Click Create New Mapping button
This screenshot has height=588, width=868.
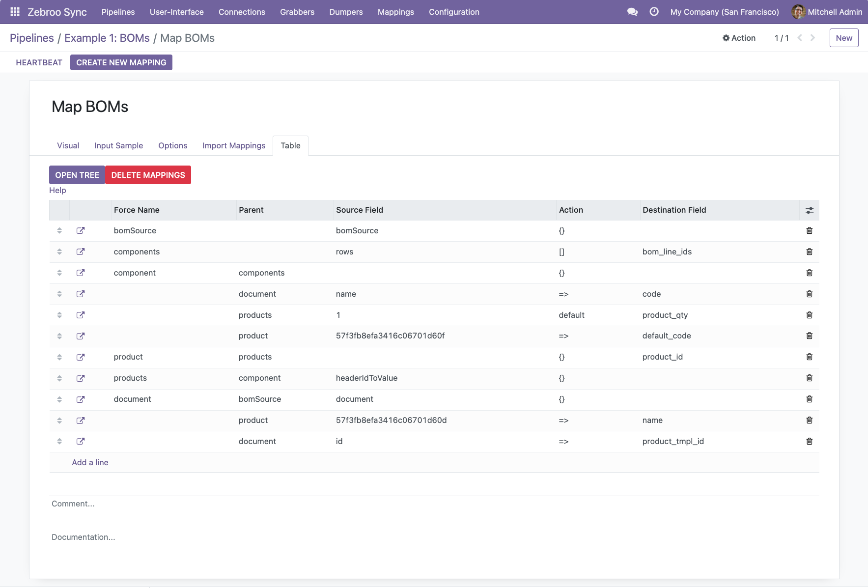(121, 62)
